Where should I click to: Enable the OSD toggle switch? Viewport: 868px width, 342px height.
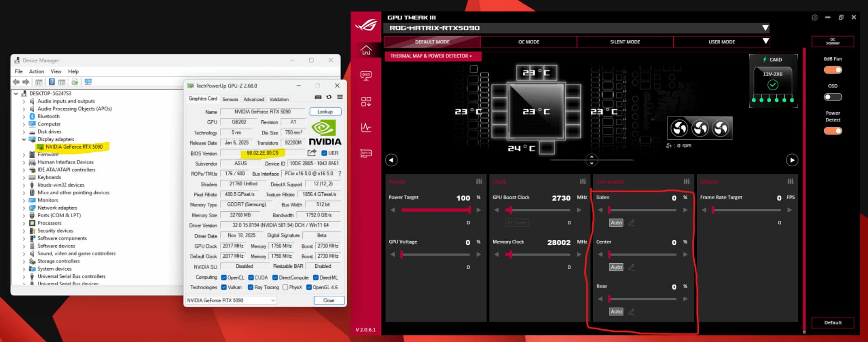click(x=832, y=97)
